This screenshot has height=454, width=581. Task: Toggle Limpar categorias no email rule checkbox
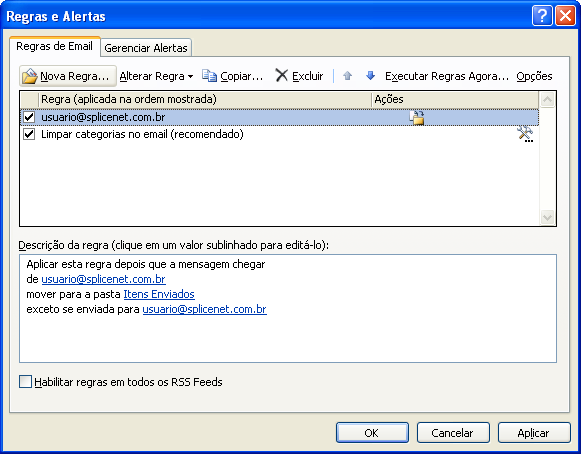(29, 134)
